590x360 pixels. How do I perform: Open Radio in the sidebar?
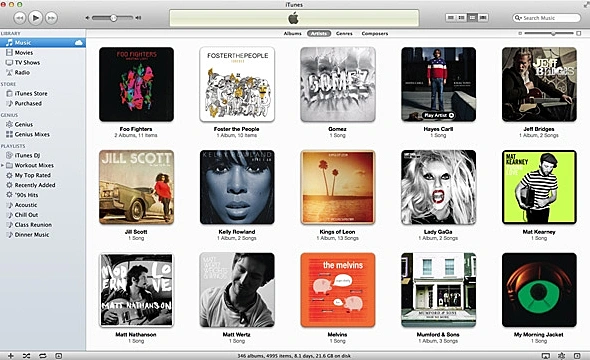tap(22, 72)
